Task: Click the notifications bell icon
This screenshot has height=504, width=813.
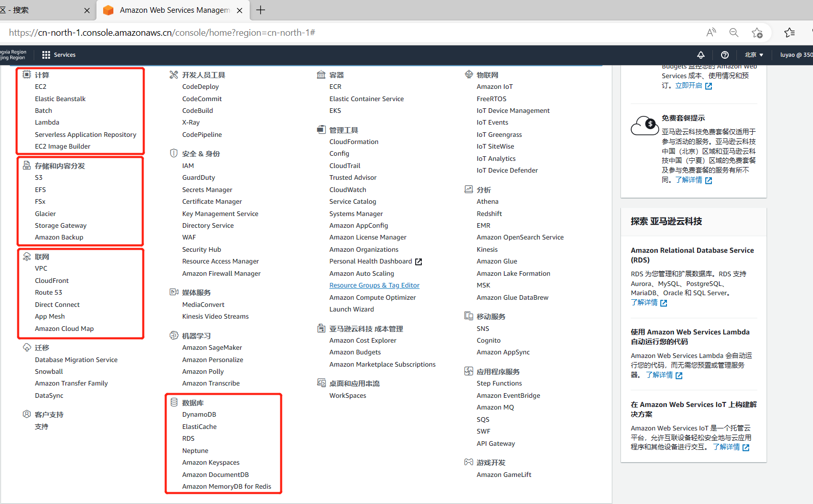Action: pos(701,55)
